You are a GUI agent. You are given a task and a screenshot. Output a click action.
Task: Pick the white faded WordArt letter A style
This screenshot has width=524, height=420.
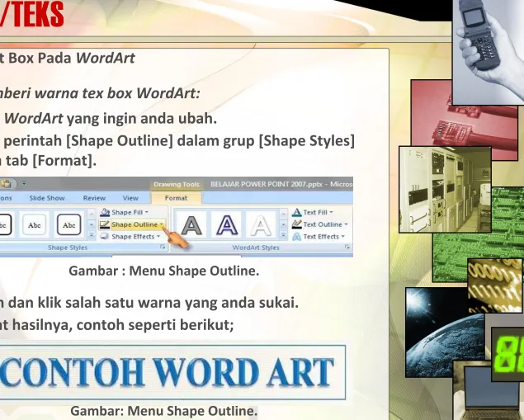pos(261,225)
